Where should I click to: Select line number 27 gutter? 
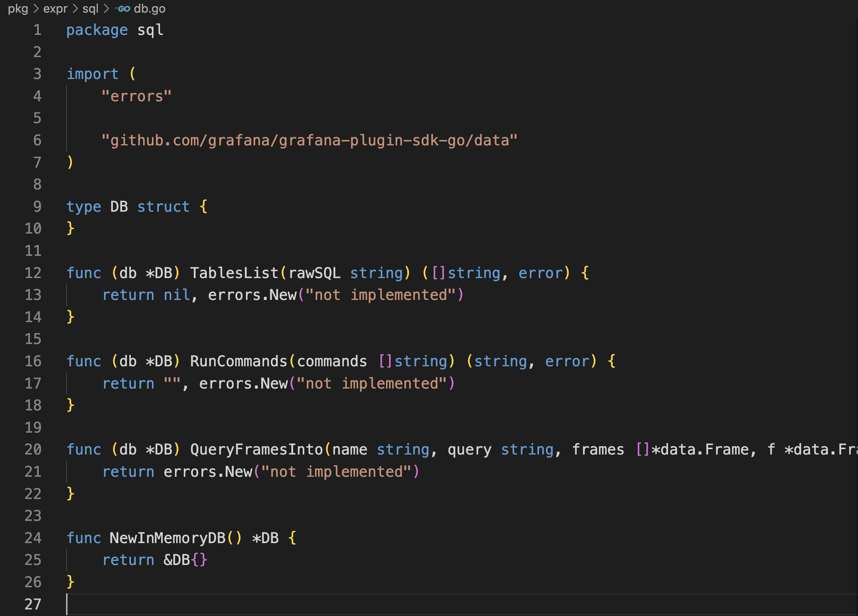[33, 604]
